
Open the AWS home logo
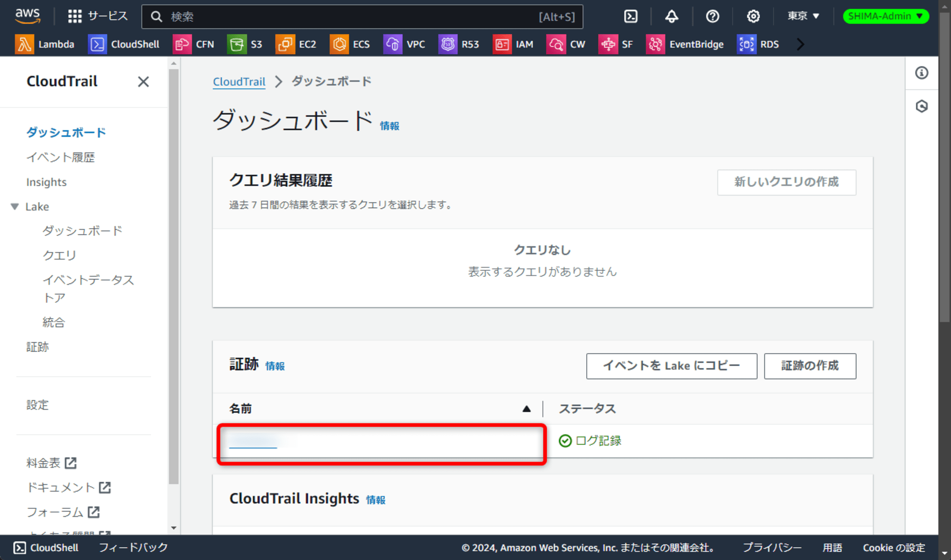28,16
